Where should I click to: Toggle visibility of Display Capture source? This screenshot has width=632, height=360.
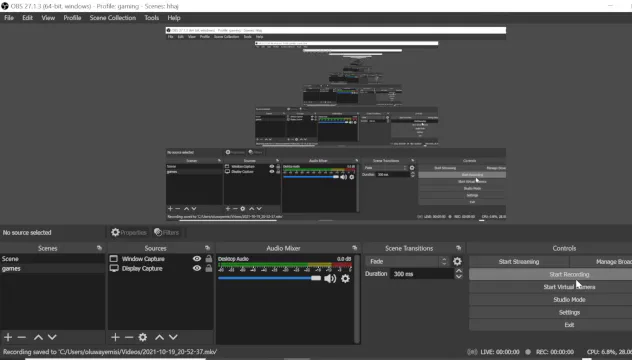197,268
